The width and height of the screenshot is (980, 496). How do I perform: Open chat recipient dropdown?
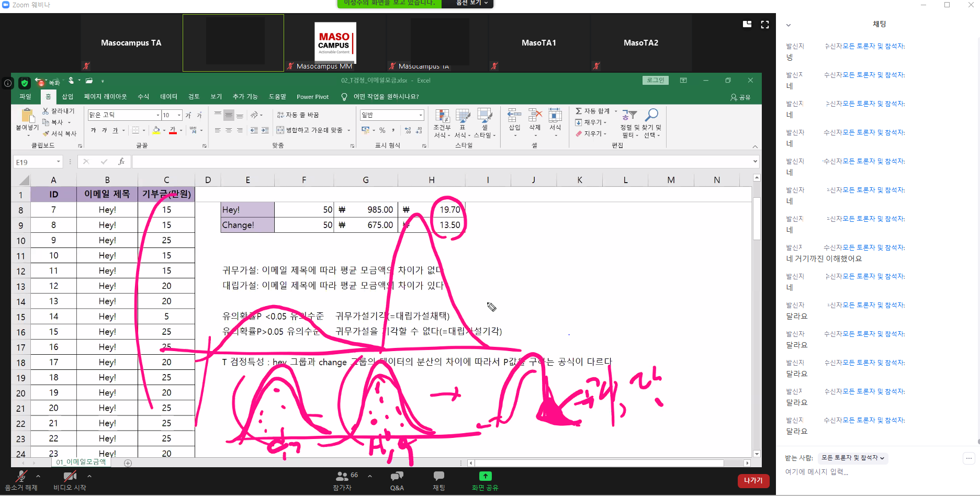(x=852, y=458)
